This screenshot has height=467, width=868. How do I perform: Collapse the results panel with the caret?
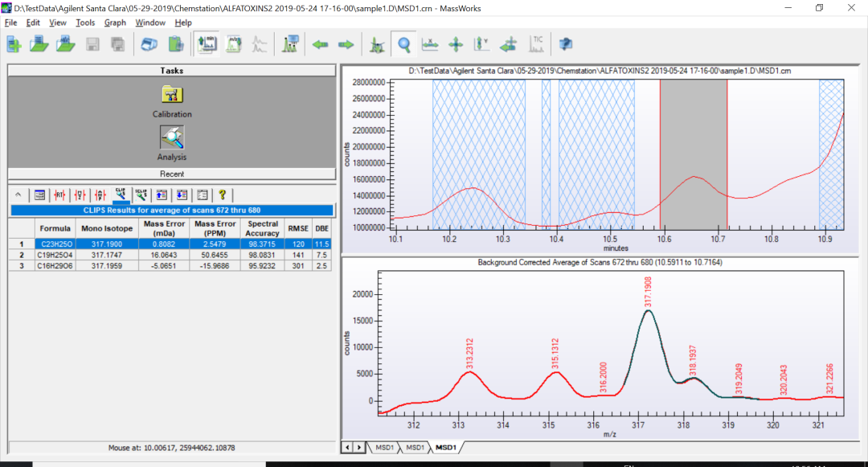click(x=18, y=195)
